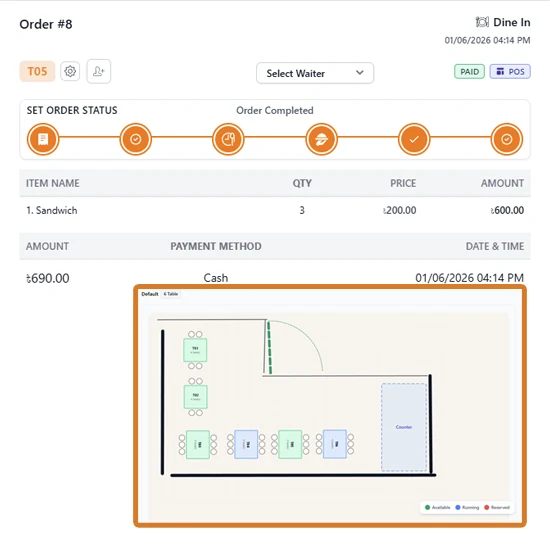Open table settings gear icon
Viewport: 550px width, 550px height.
pyautogui.click(x=70, y=71)
